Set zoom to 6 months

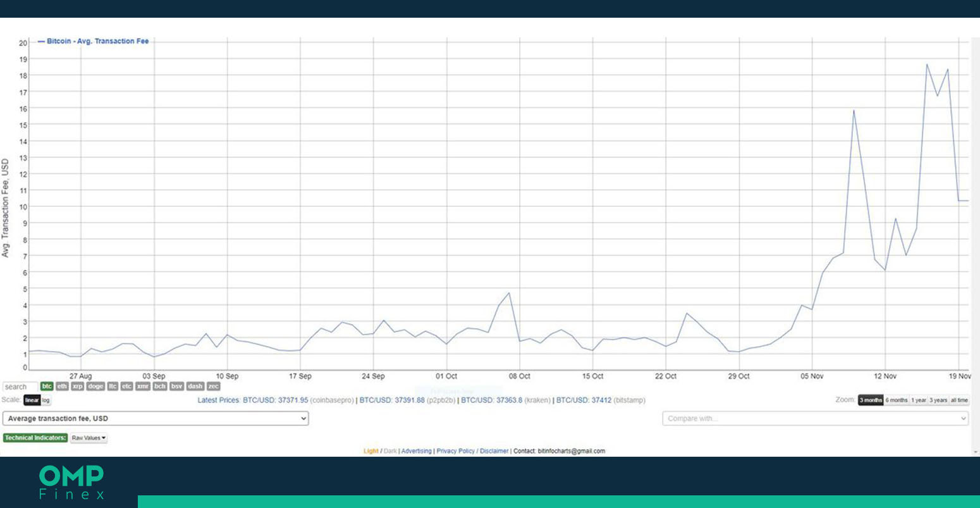(x=897, y=400)
